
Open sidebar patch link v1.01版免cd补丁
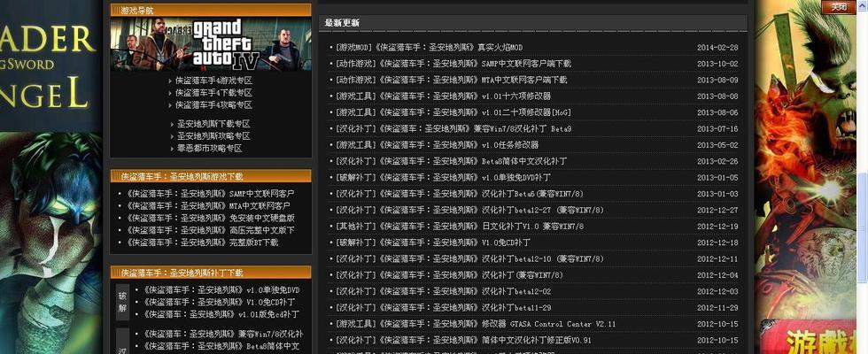click(x=221, y=314)
